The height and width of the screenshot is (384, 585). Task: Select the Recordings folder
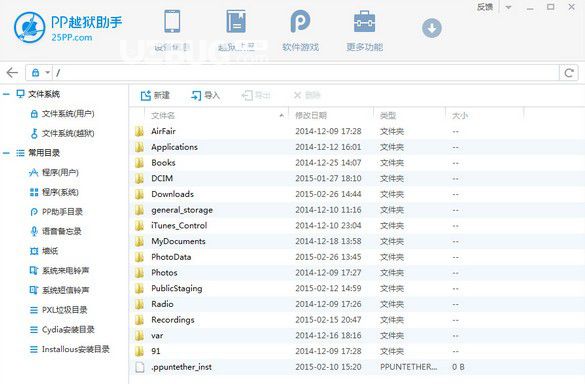click(x=357, y=320)
